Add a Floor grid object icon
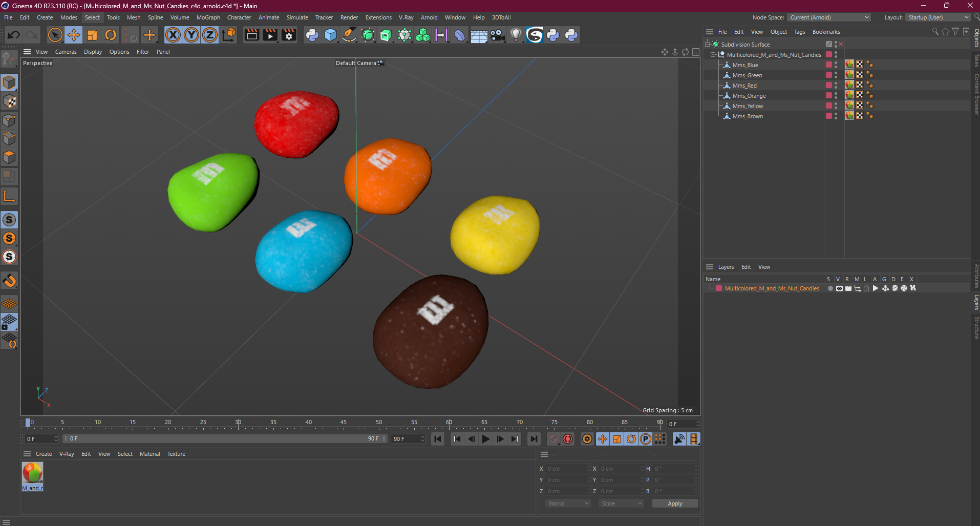Screen dimensions: 980x526 point(479,35)
